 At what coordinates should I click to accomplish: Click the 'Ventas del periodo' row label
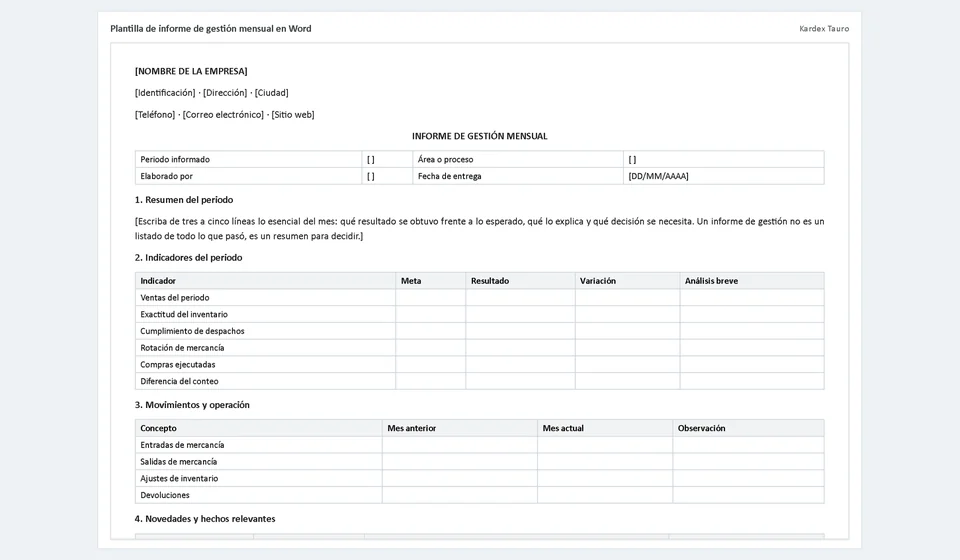(174, 297)
